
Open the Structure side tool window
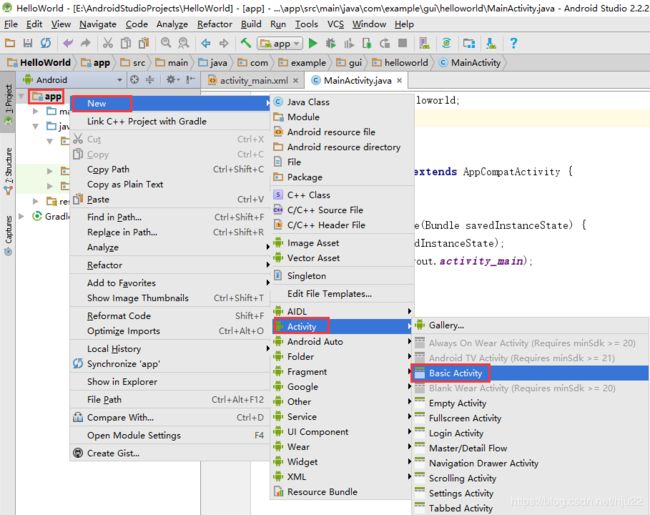point(8,171)
